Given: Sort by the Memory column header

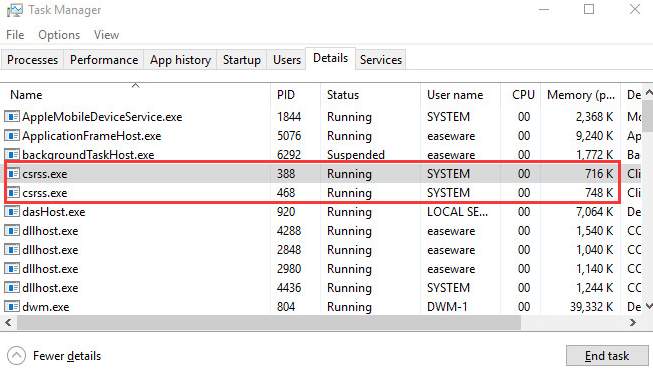Looking at the screenshot, I should pos(581,95).
